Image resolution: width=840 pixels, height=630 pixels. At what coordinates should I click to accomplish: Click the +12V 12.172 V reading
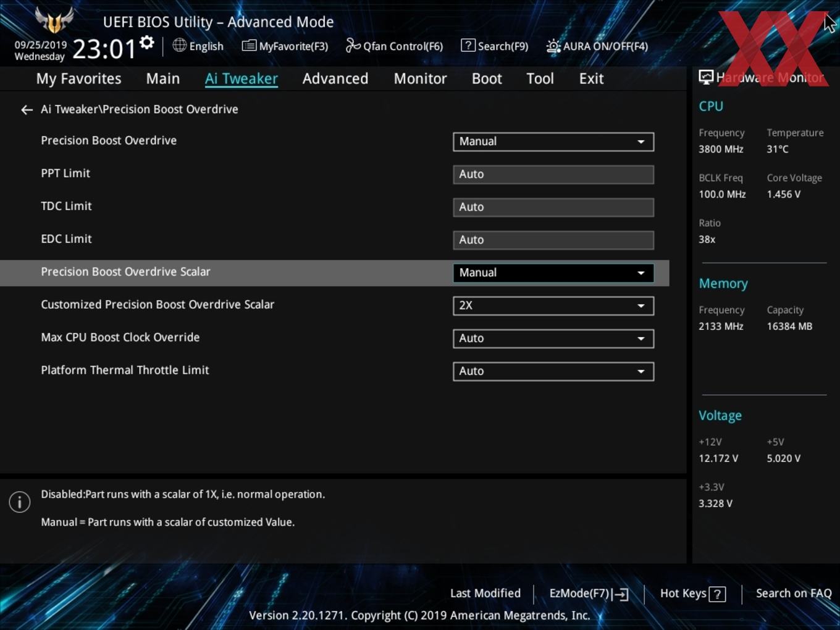(718, 459)
